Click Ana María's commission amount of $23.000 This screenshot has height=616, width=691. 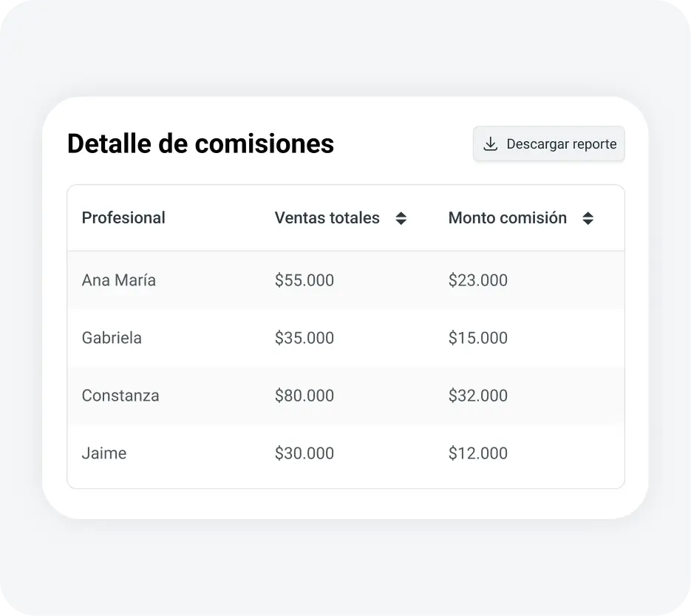478,280
